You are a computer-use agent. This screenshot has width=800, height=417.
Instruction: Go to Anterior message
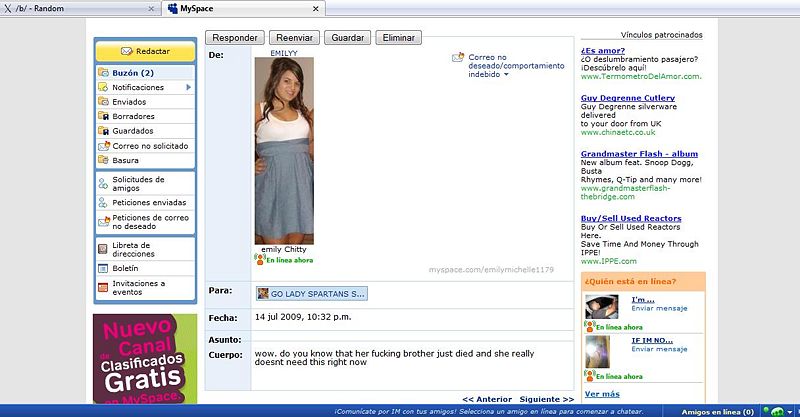pyautogui.click(x=487, y=399)
